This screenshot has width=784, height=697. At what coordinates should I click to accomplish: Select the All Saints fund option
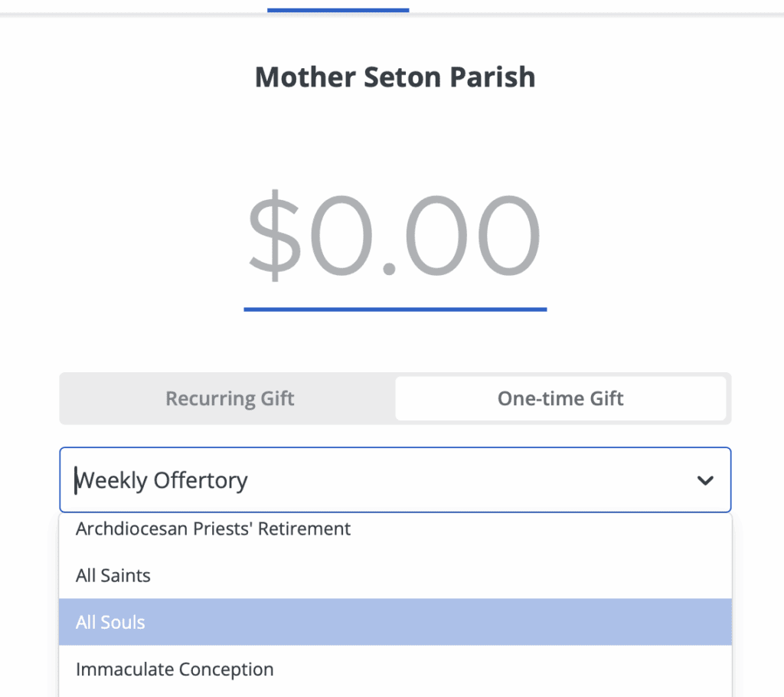pos(113,575)
